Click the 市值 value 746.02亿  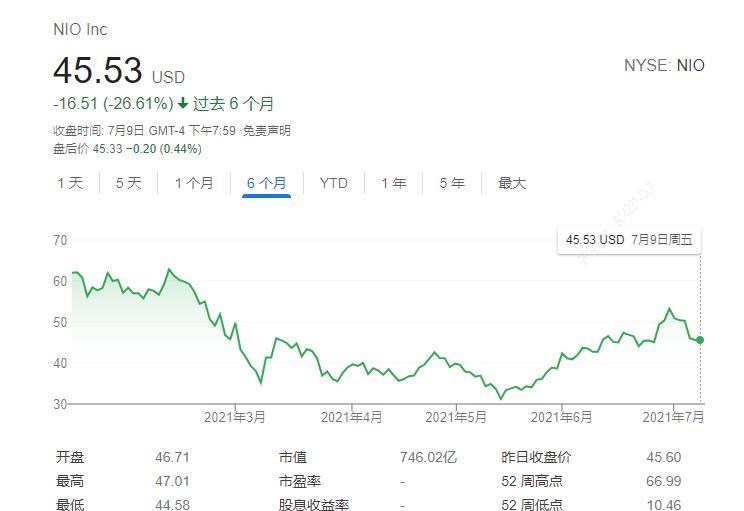pos(428,457)
